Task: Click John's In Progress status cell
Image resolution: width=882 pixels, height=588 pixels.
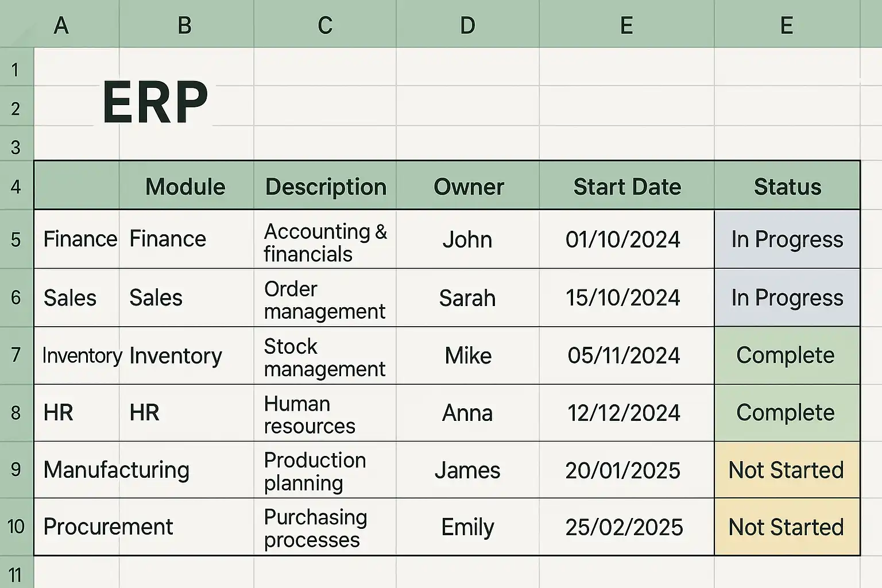Action: pos(787,239)
